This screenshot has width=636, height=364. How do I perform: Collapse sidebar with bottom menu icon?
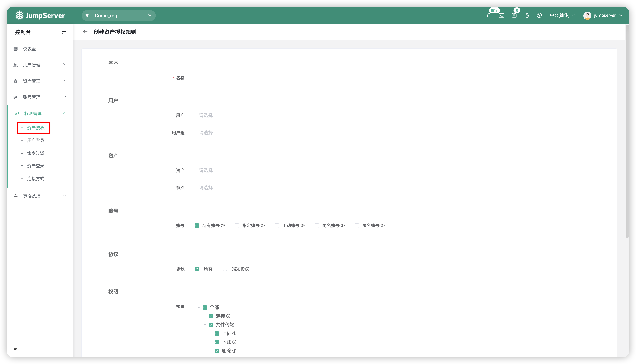tap(16, 350)
